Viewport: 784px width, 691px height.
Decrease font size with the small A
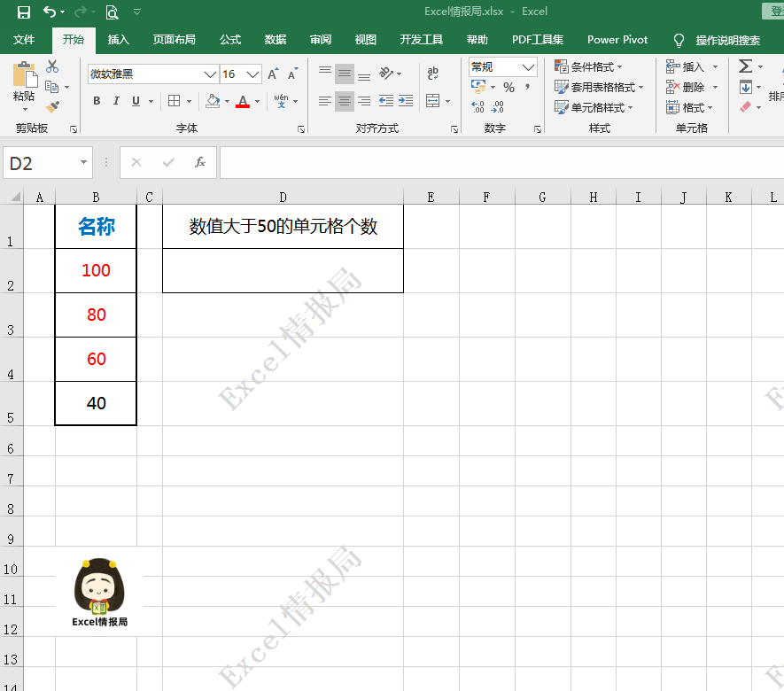[x=293, y=74]
